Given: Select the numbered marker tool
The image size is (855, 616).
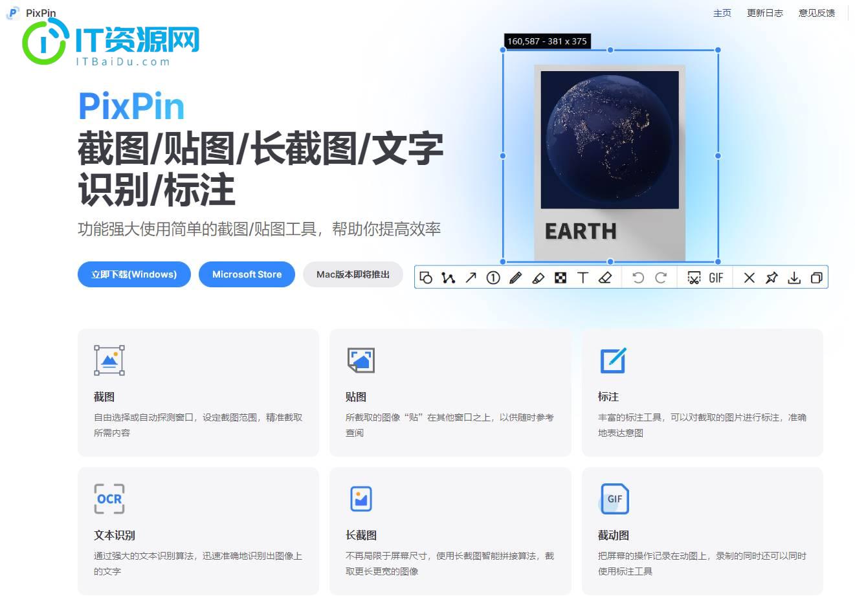Looking at the screenshot, I should 493,278.
